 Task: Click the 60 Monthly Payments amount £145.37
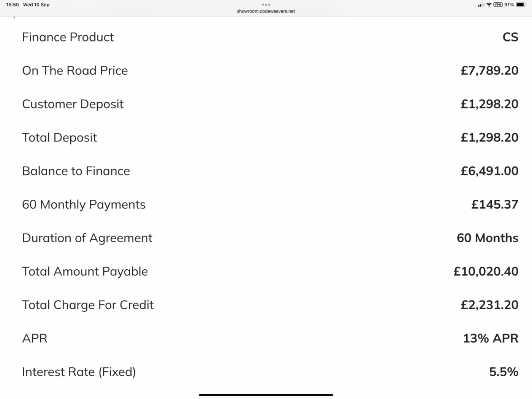coord(495,204)
